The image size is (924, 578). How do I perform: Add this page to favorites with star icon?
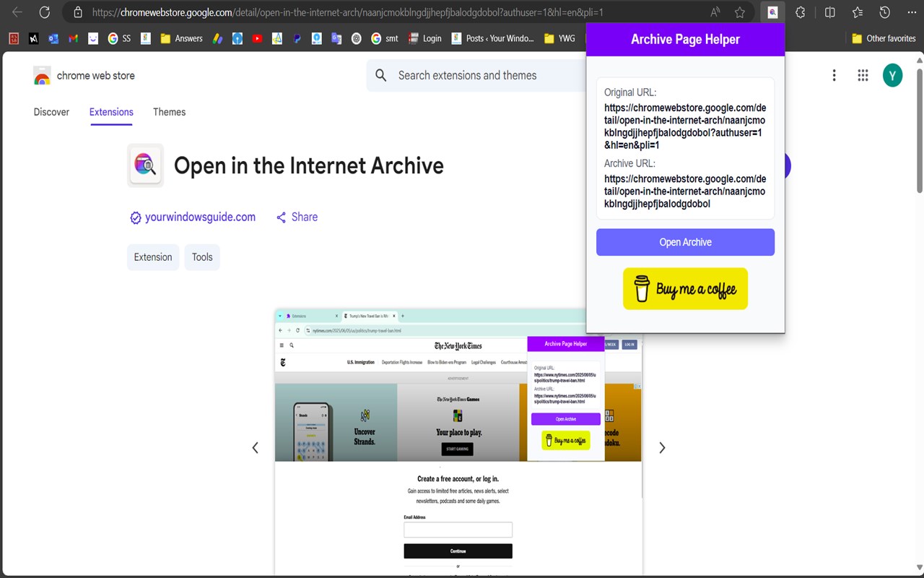pyautogui.click(x=740, y=12)
